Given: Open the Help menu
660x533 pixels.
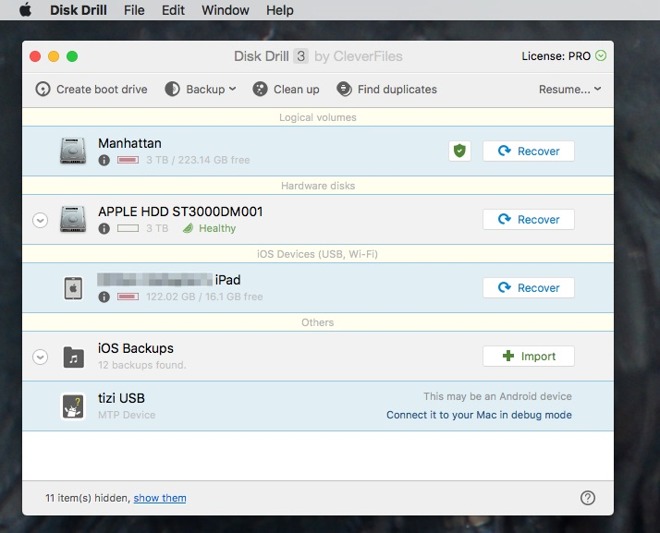Looking at the screenshot, I should 279,10.
